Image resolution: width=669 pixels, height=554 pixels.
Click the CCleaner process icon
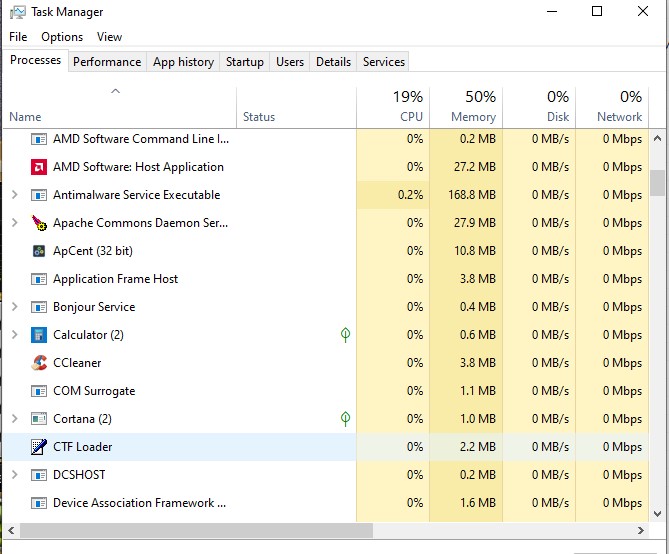coord(39,363)
